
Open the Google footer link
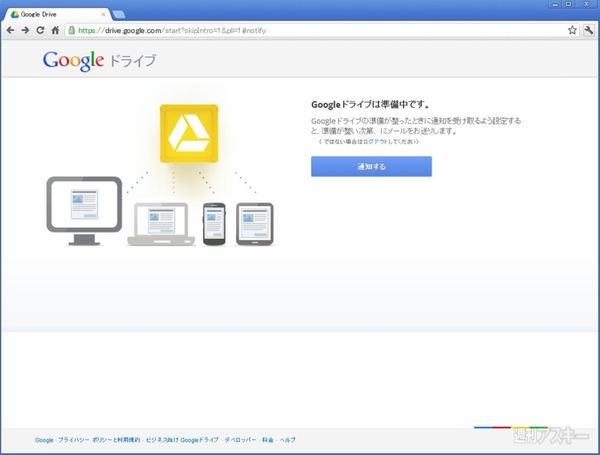click(x=44, y=440)
